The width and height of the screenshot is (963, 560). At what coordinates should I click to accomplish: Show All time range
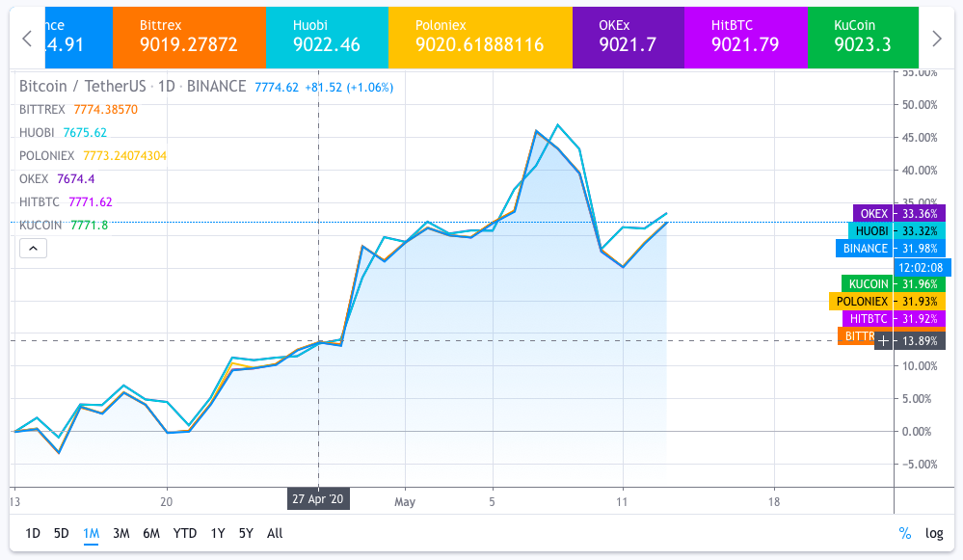point(275,533)
